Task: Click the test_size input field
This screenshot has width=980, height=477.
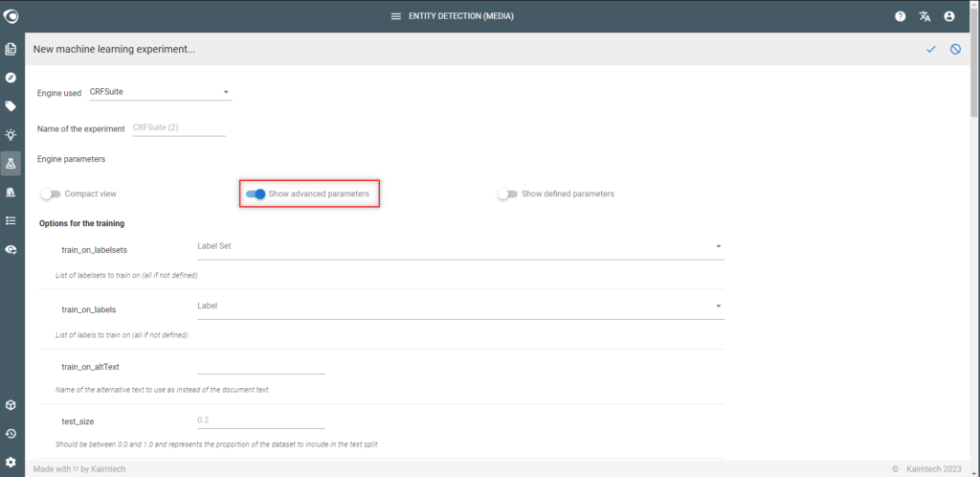Action: point(261,420)
